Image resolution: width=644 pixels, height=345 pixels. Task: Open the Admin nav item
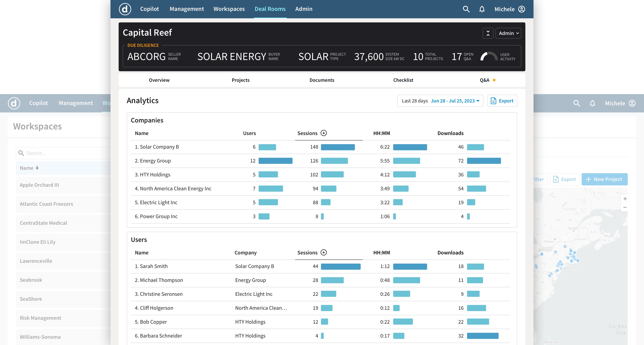tap(304, 9)
